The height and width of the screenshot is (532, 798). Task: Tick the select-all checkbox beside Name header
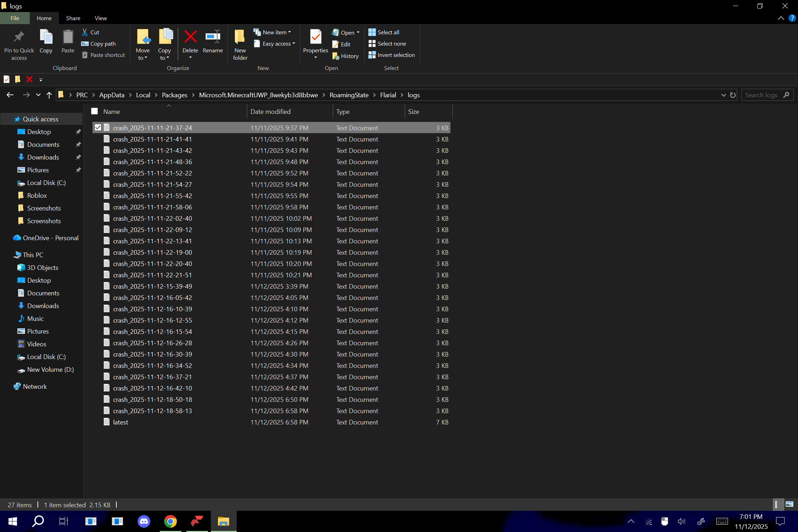pos(94,111)
